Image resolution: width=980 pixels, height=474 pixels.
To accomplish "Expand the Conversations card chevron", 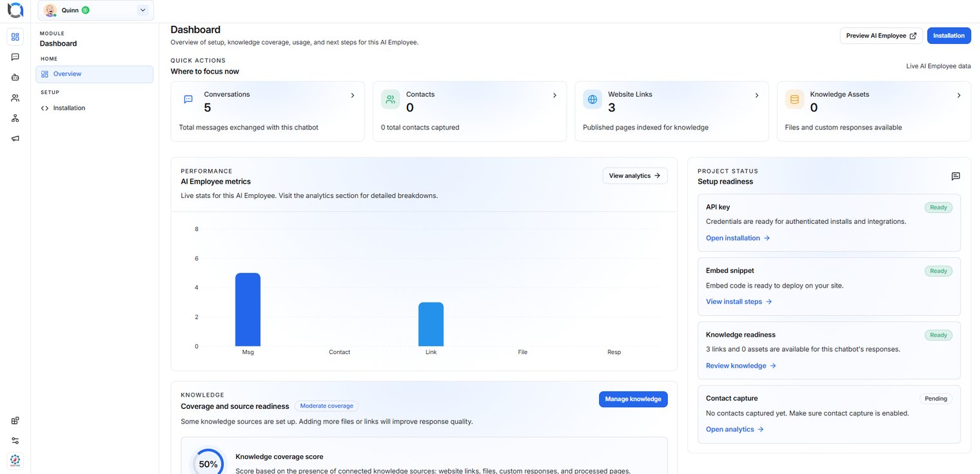I will [x=353, y=95].
